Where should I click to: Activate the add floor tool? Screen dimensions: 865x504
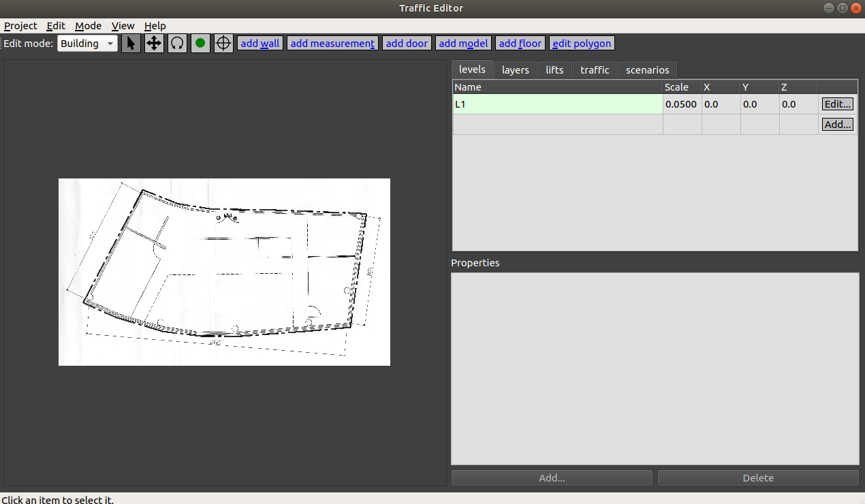pyautogui.click(x=520, y=43)
